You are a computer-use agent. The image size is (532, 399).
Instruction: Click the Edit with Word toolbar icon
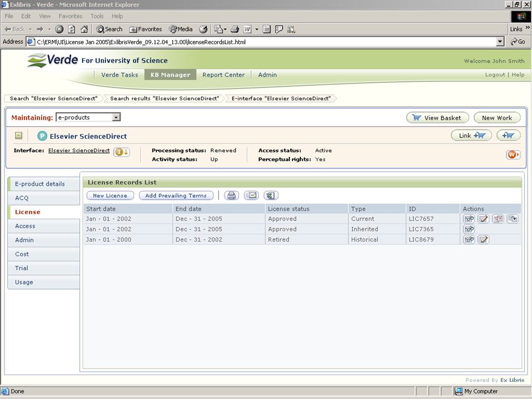(x=247, y=29)
